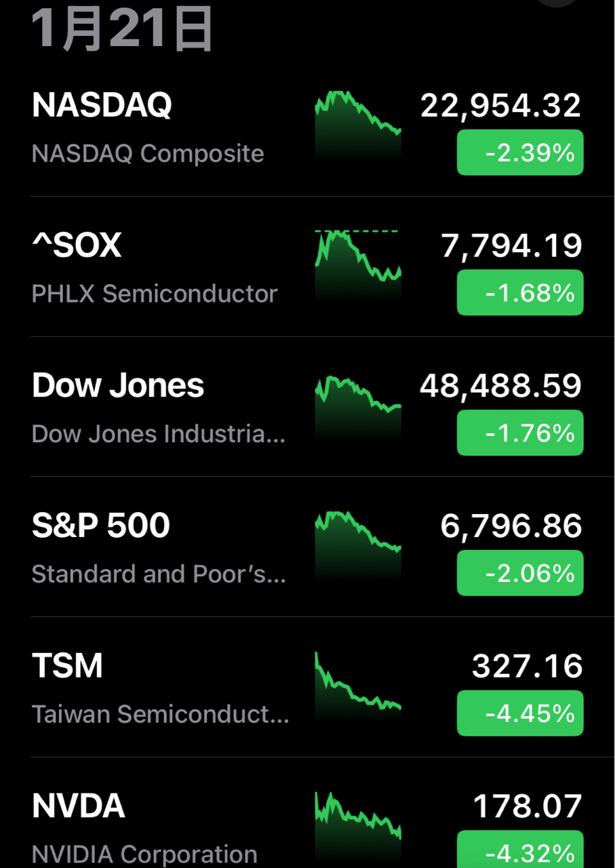Toggle the NASDAQ -2.39% change badge
The height and width of the screenshot is (868, 615).
tap(520, 153)
